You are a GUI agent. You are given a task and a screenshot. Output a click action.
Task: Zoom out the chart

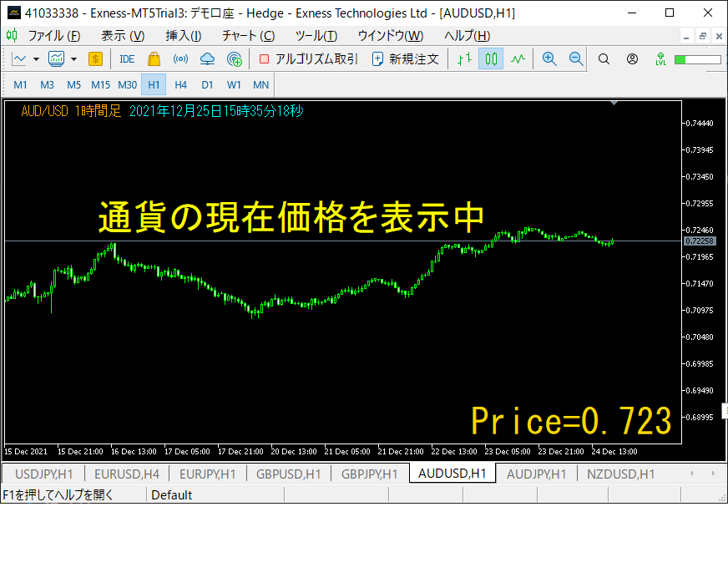(x=576, y=59)
